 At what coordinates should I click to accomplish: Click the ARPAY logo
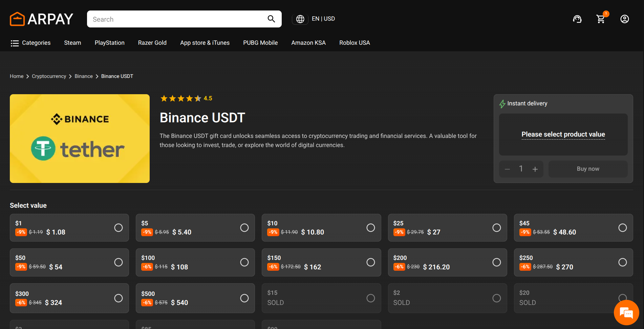pos(42,19)
